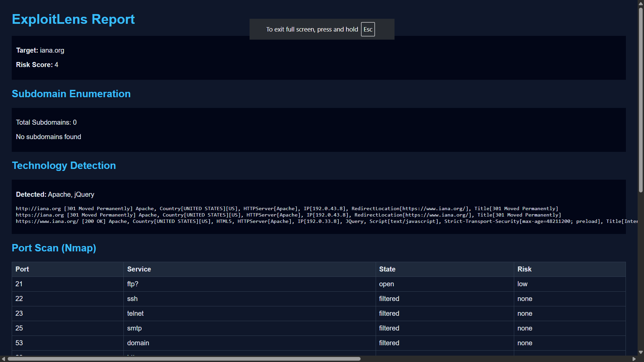644x362 pixels.
Task: Click the vertical scrollbar up arrow
Action: 641,3
